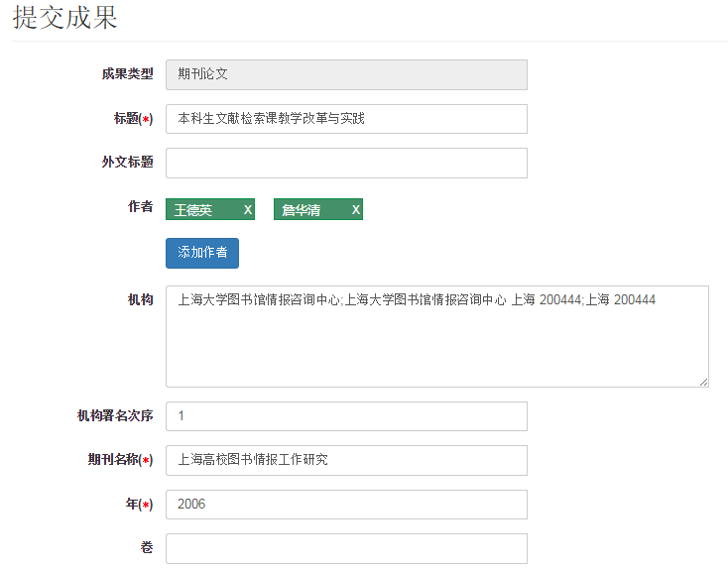Remove author 王德英 with X icon
Viewport: 728px width, 570px height.
pyautogui.click(x=248, y=210)
